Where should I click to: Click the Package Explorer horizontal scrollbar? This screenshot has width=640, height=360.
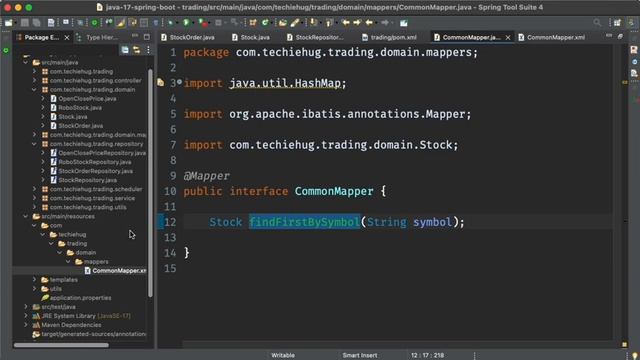pos(61,345)
